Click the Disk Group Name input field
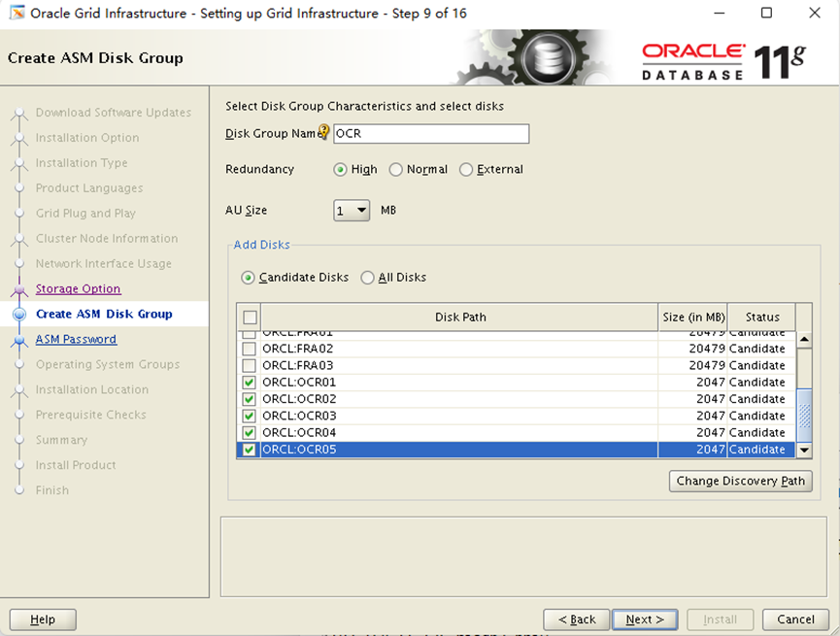Screen dimensions: 840x636 pos(431,133)
